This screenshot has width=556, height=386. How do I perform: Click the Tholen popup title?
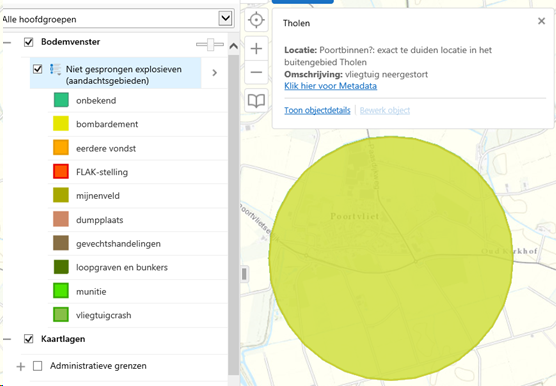(x=296, y=23)
